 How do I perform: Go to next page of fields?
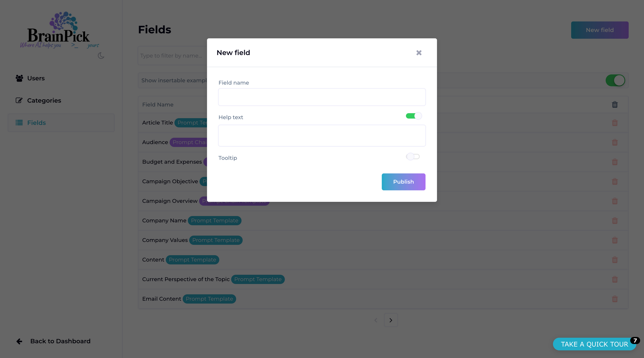[391, 320]
